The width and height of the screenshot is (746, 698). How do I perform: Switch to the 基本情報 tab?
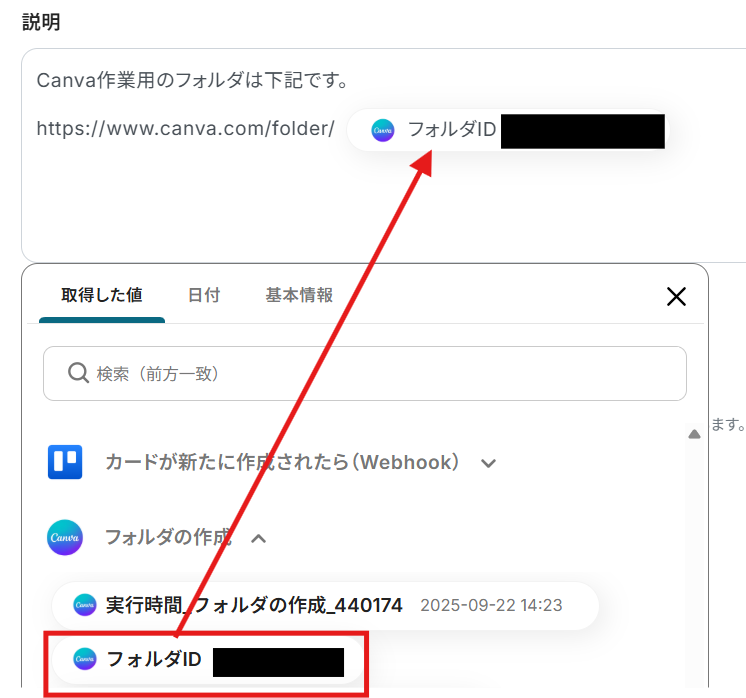click(299, 295)
